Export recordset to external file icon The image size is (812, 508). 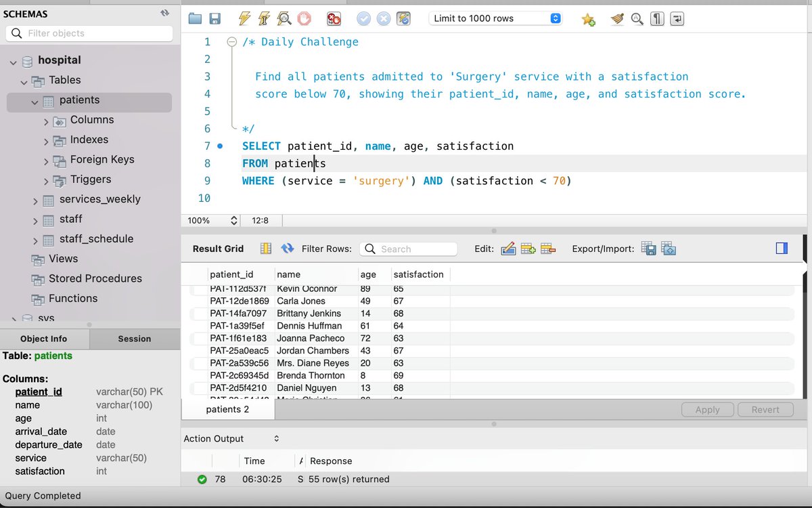pyautogui.click(x=648, y=249)
